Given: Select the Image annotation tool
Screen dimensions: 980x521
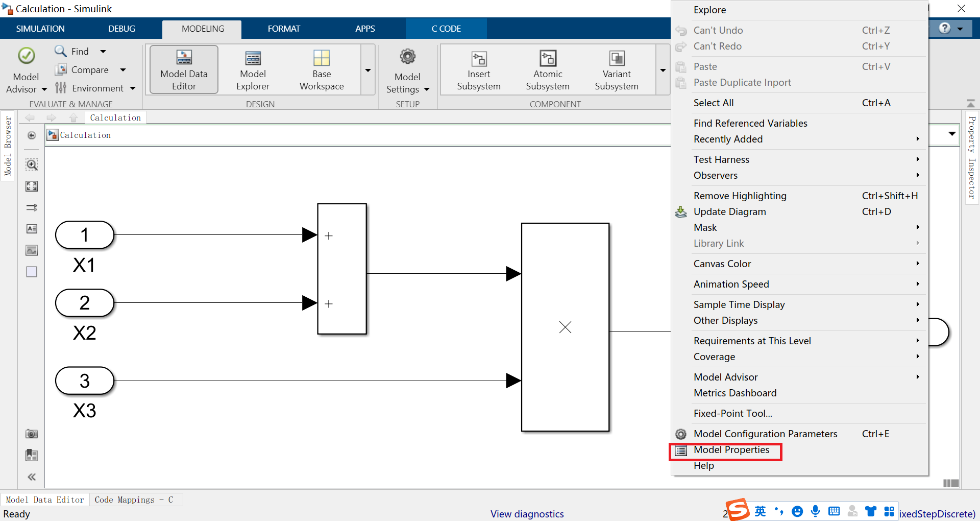Looking at the screenshot, I should pos(32,250).
